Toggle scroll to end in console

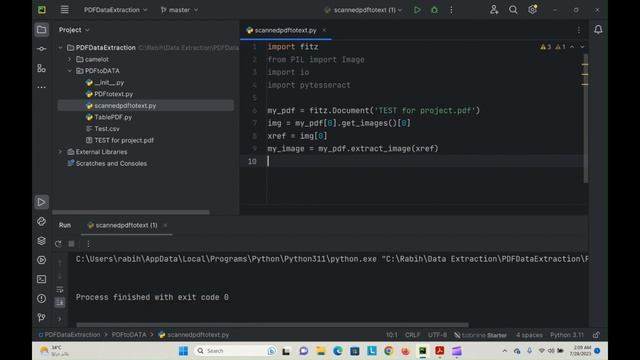pyautogui.click(x=60, y=302)
